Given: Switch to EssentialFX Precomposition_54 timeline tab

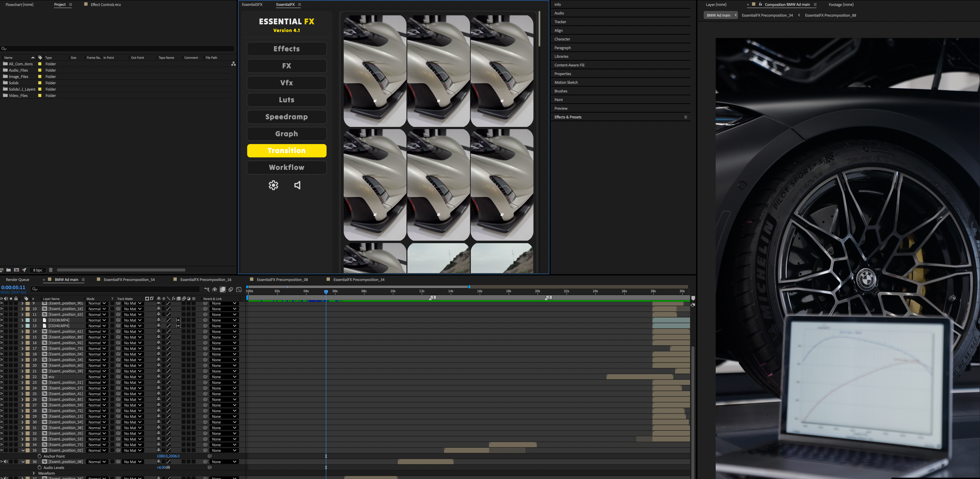Looking at the screenshot, I should point(129,279).
